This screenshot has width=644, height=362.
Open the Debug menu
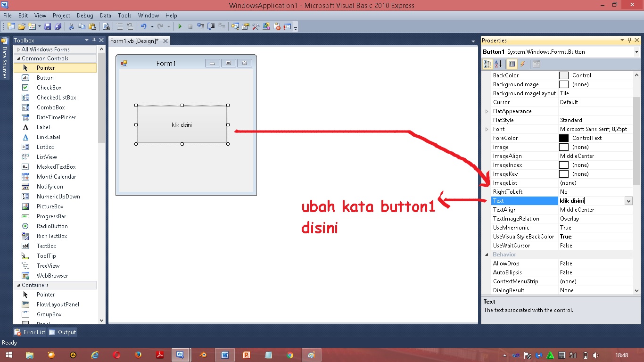(x=85, y=15)
